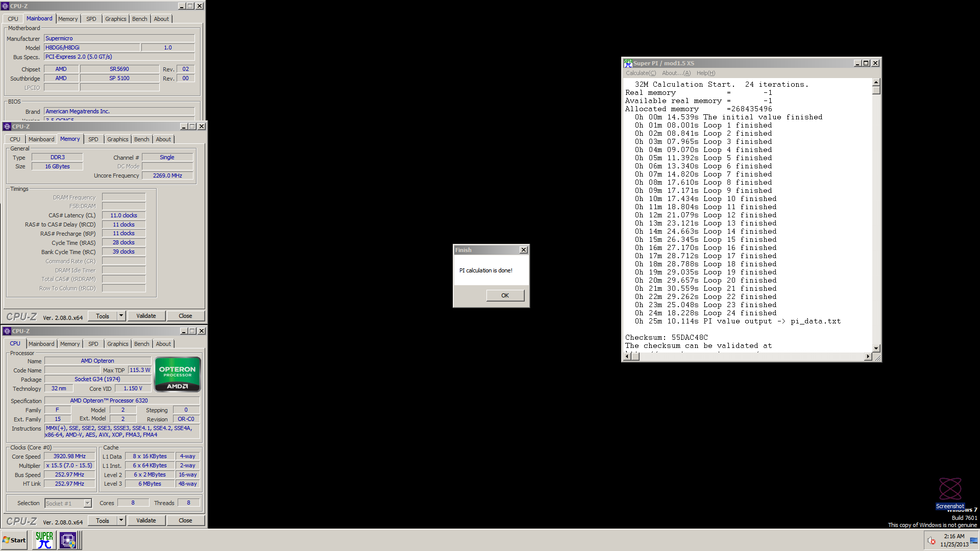
Task: Expand Tools dropdown arrow in Memory window
Action: tap(121, 316)
